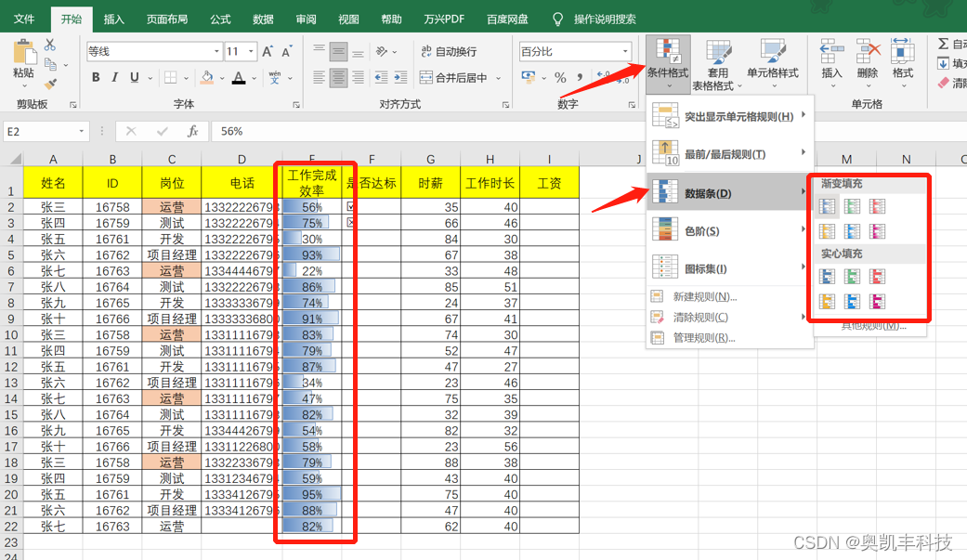The width and height of the screenshot is (967, 560).
Task: Increase font size with larger A icon
Action: pos(268,51)
